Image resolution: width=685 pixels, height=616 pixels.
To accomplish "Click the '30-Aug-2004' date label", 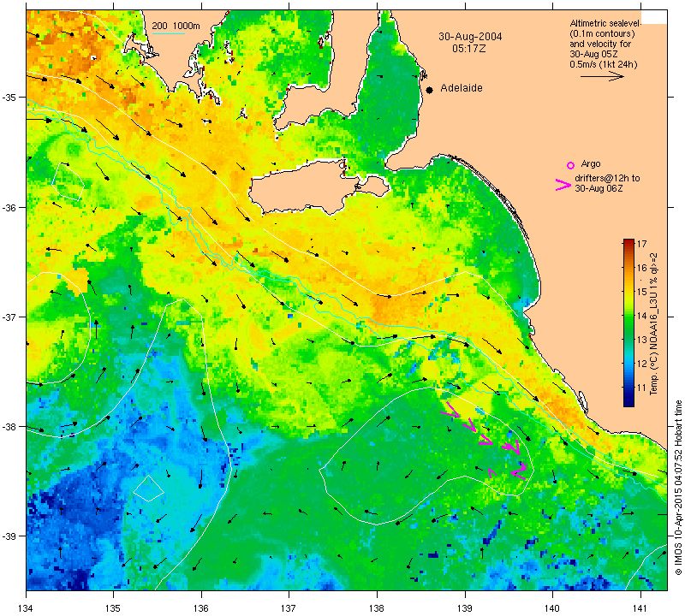I will pos(470,37).
